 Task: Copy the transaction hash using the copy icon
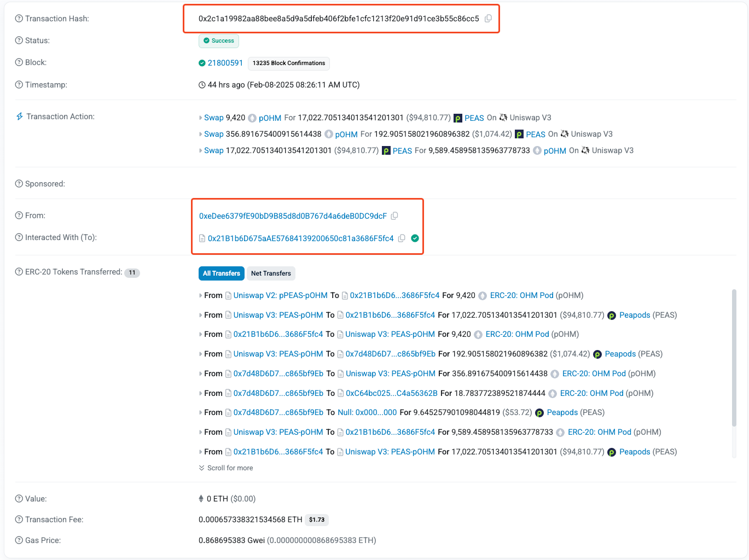(487, 18)
